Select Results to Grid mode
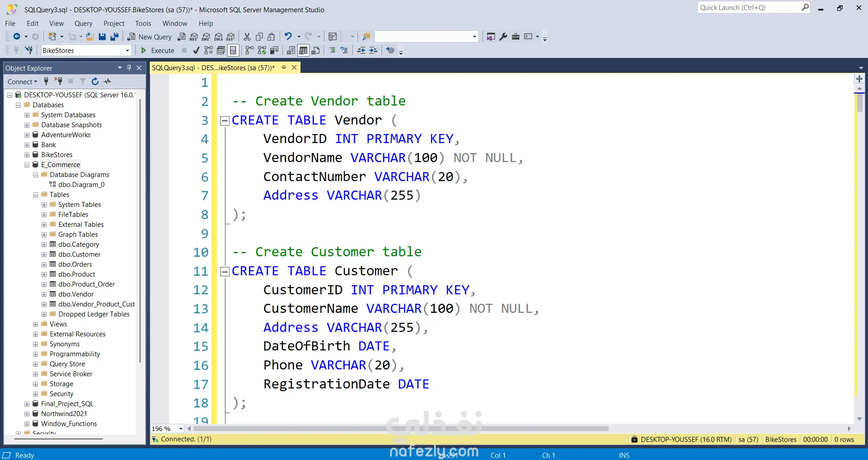The width and height of the screenshot is (868, 460). point(303,50)
